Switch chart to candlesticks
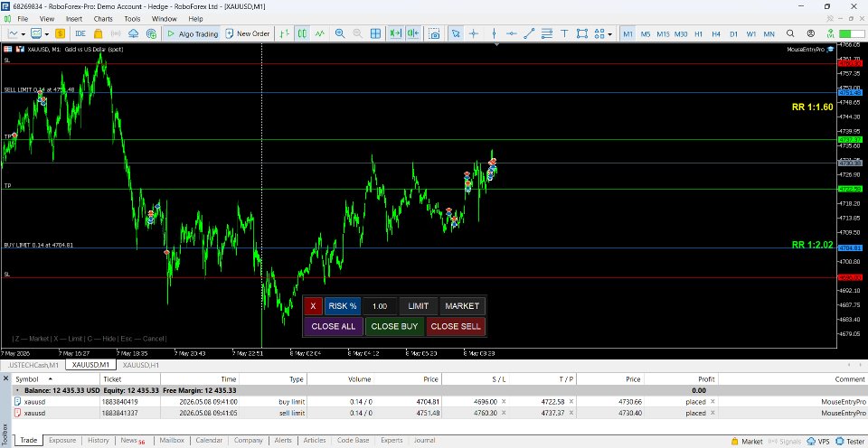The image size is (868, 448). [x=302, y=33]
